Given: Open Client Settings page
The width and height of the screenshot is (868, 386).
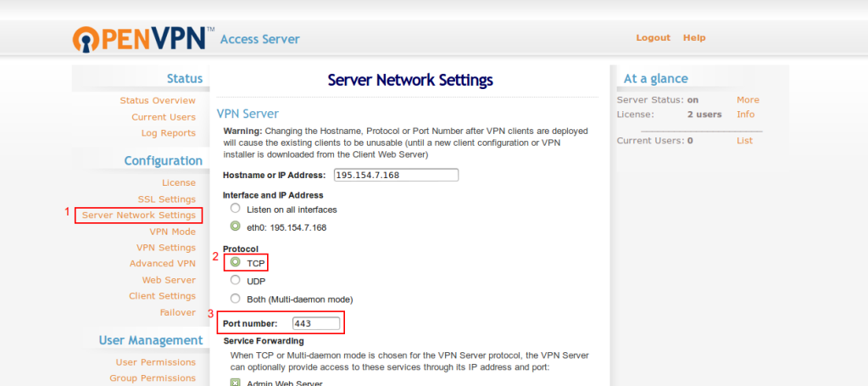Looking at the screenshot, I should pos(163,296).
